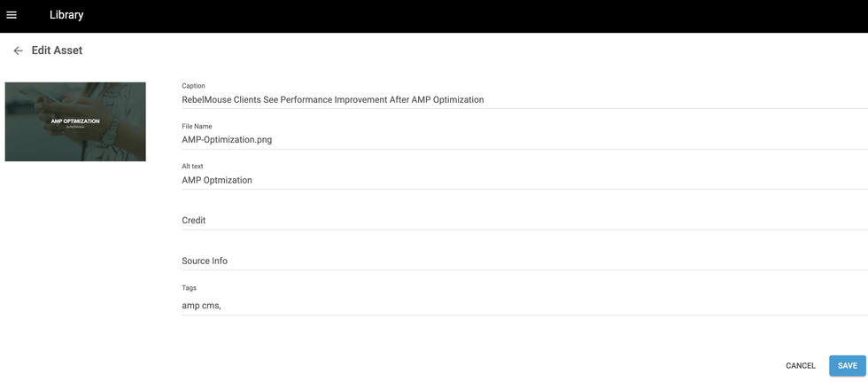Click the AMP Optimization asset thumbnail
868x382 pixels.
(75, 121)
